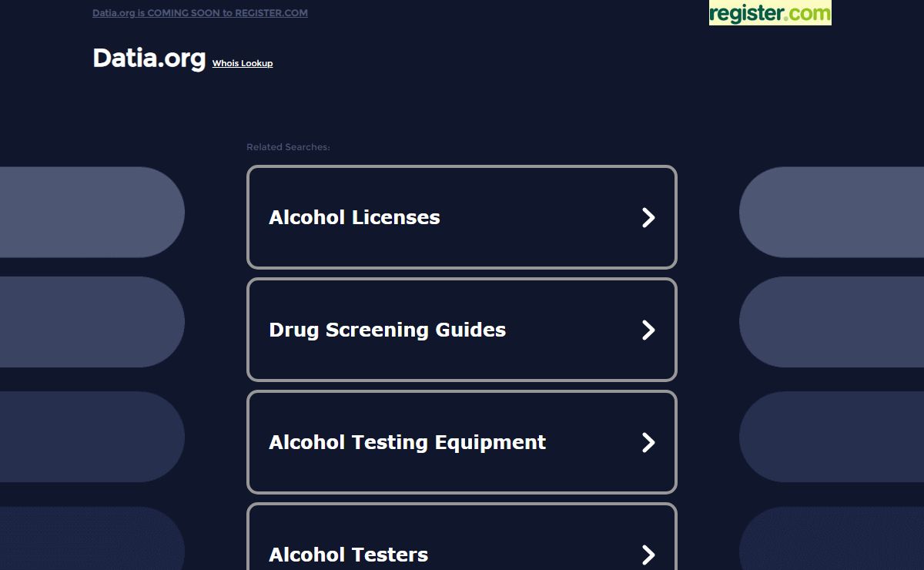Click the Datia.org heading title

[149, 58]
